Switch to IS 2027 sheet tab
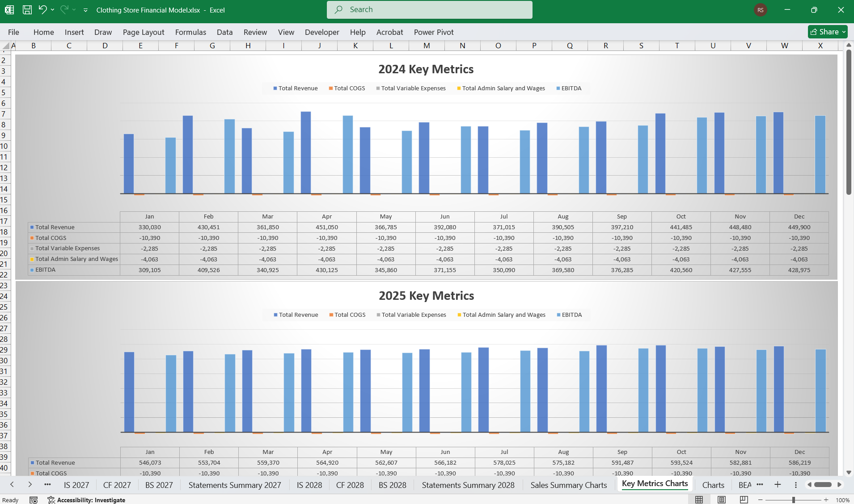 tap(76, 485)
